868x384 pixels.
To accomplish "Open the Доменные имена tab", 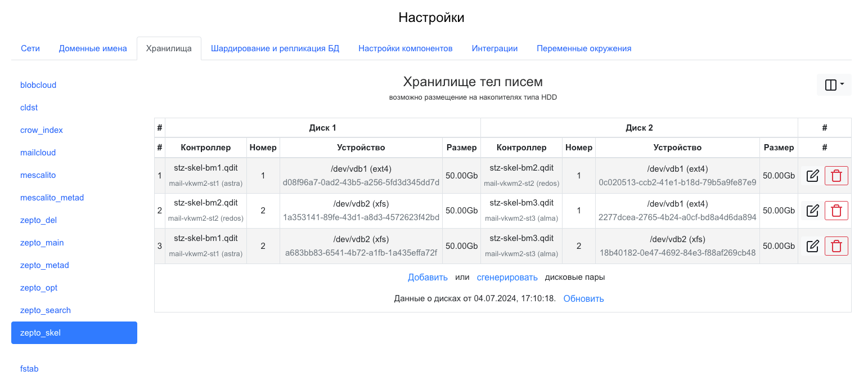I will (93, 48).
